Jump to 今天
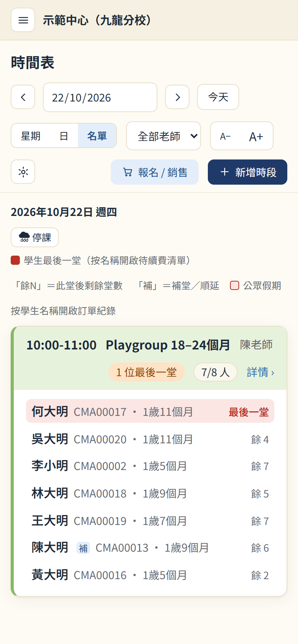 click(x=218, y=97)
